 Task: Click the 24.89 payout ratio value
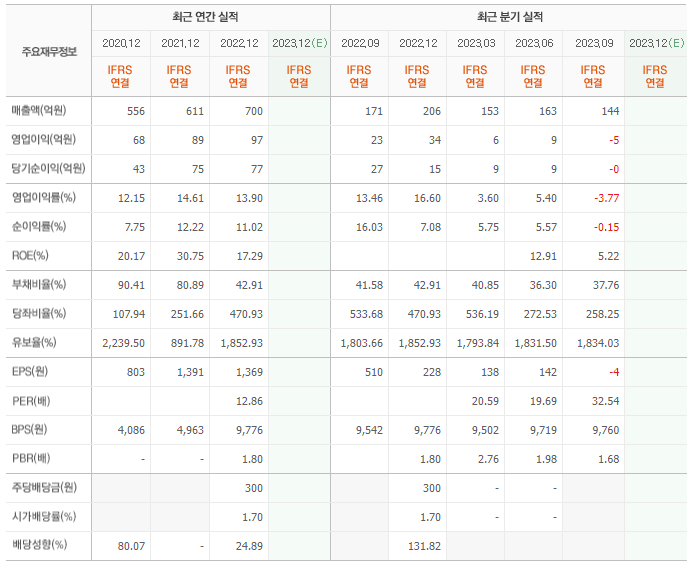point(249,546)
